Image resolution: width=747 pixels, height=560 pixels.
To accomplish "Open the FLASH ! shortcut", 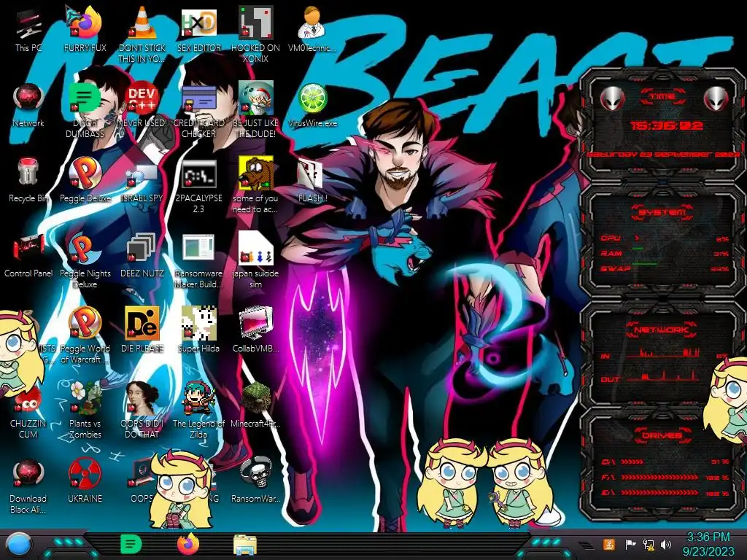I will click(312, 181).
